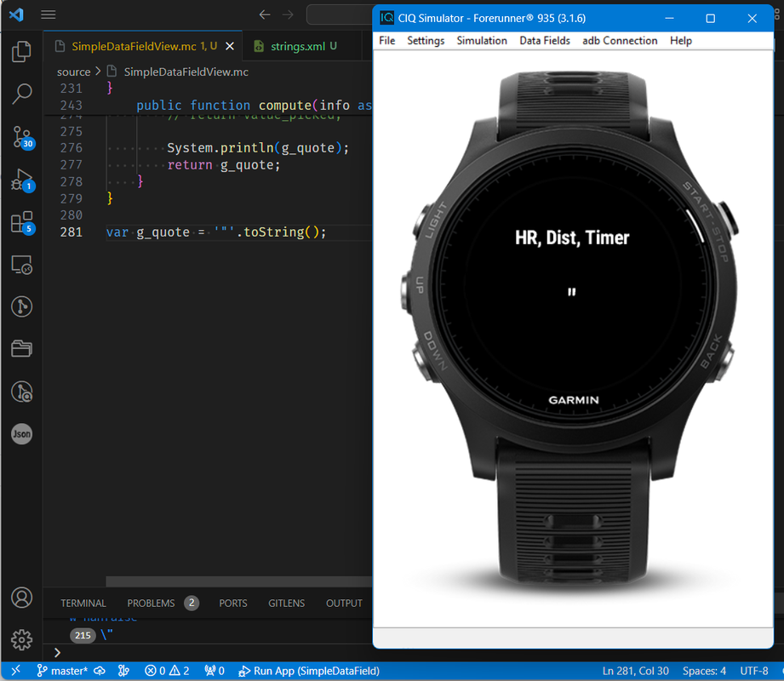The height and width of the screenshot is (681, 784).
Task: Open the Settings menu in CIQ Simulator
Action: click(x=426, y=41)
